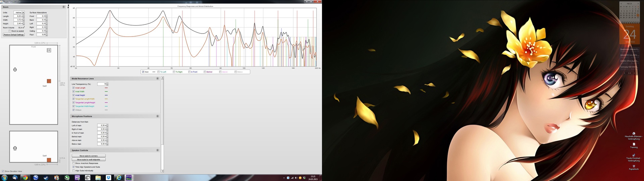
Task: Open Internet Explorer from the taskbar
Action: point(119,178)
